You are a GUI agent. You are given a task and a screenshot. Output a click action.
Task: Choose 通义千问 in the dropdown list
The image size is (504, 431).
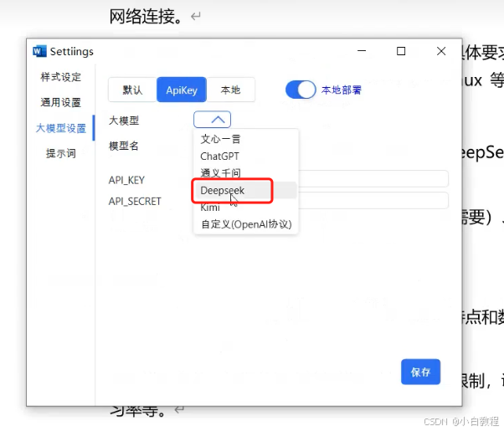(220, 173)
